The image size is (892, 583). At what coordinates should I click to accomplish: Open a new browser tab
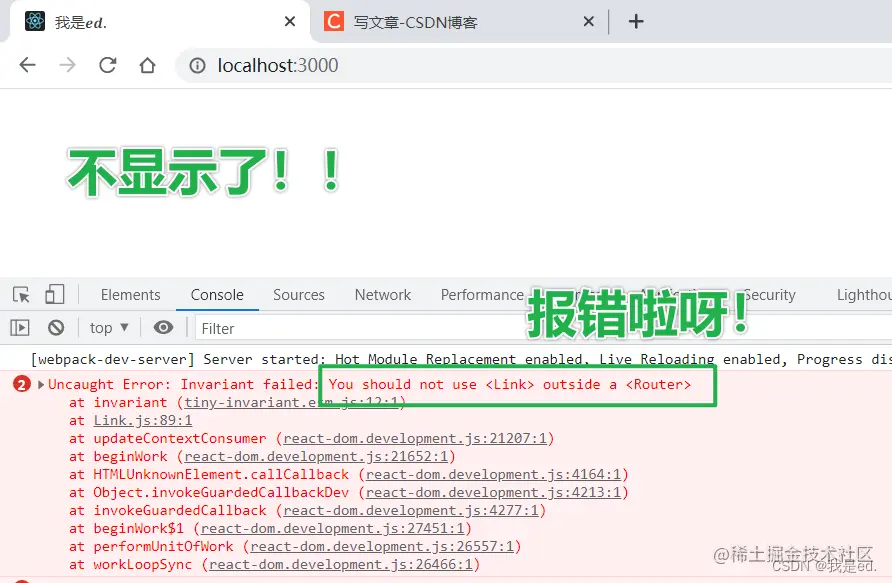coord(637,20)
